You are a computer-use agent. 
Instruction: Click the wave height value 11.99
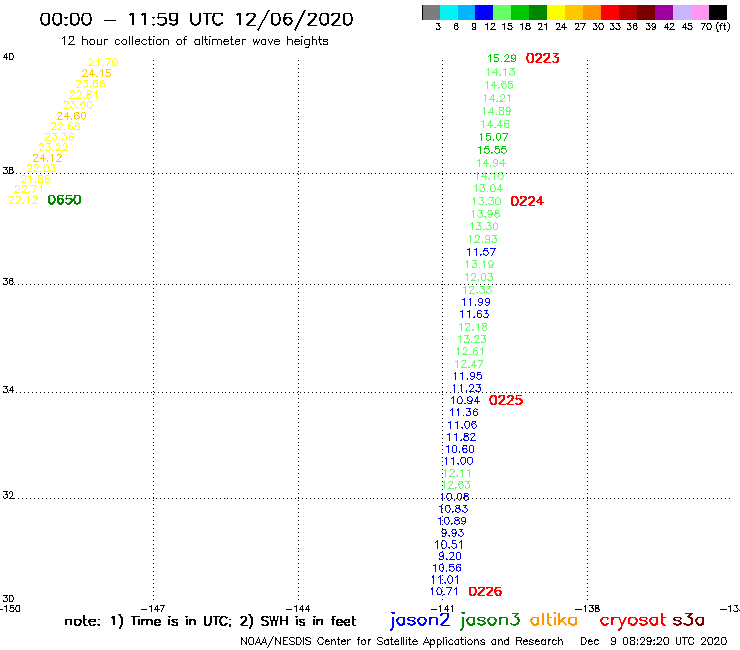(x=476, y=303)
